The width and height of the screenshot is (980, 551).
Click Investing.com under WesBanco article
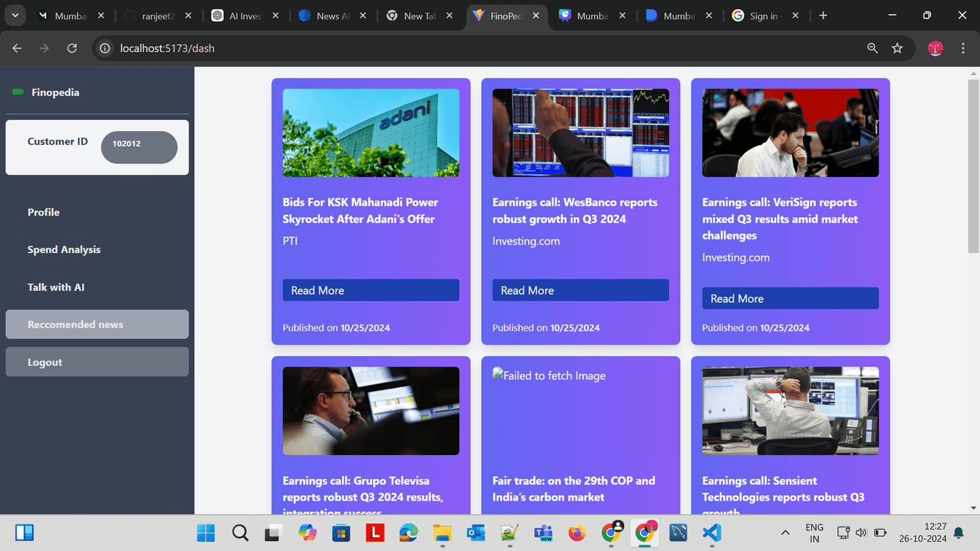click(526, 241)
